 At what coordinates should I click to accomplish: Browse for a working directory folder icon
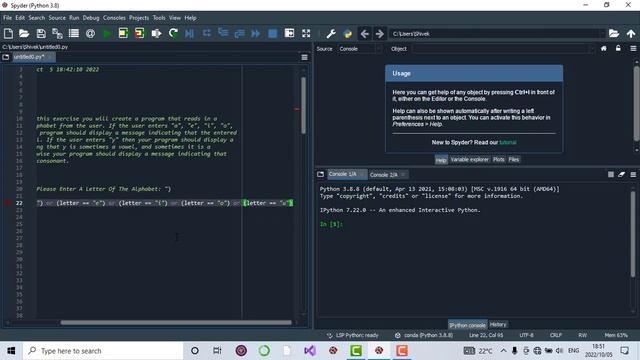pos(614,33)
